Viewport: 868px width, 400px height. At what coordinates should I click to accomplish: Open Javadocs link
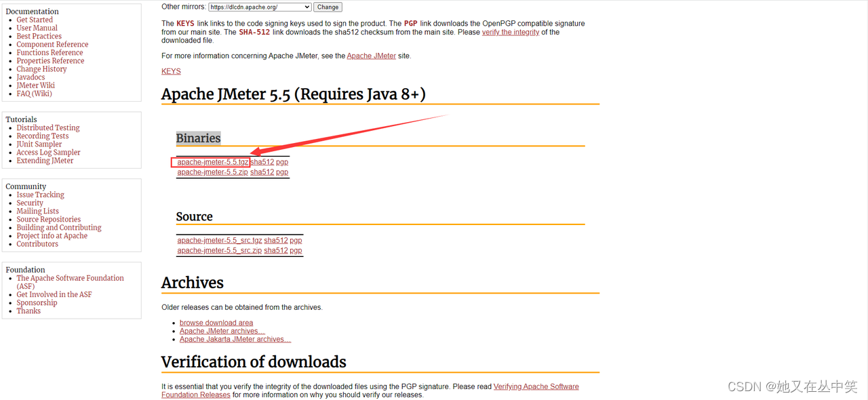[x=31, y=77]
